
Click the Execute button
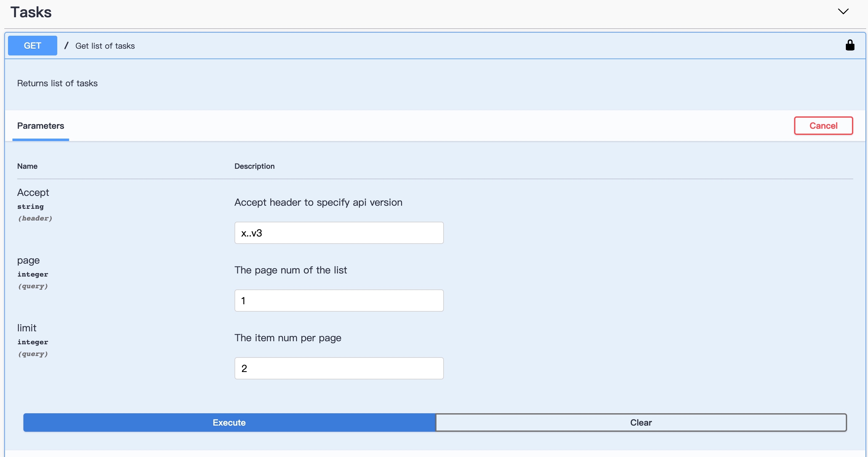point(229,423)
